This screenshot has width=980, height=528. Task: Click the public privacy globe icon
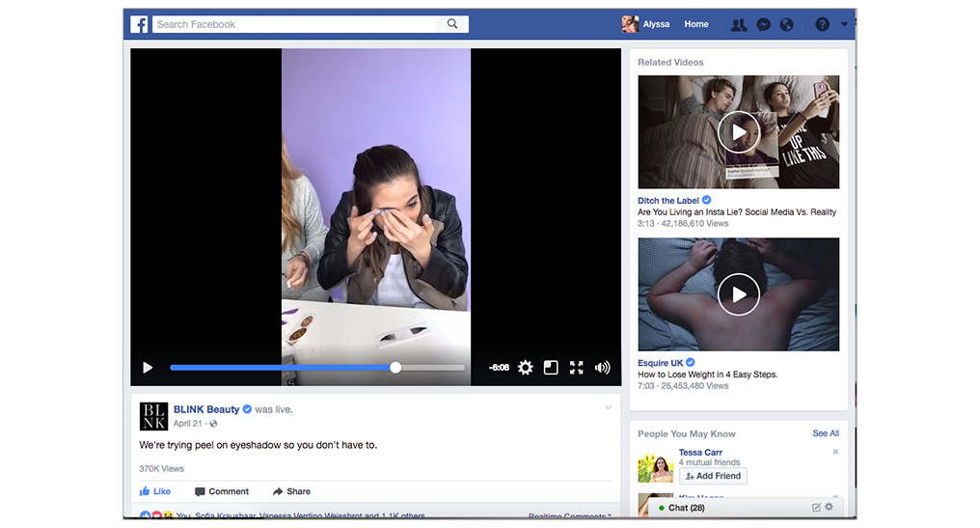(214, 424)
